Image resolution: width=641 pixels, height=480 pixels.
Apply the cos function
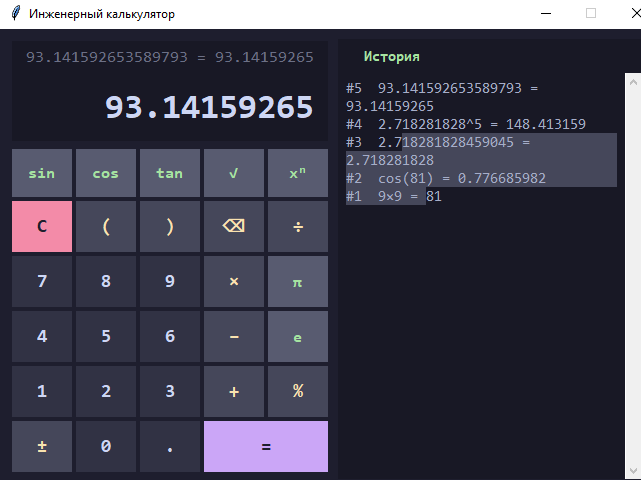(106, 173)
